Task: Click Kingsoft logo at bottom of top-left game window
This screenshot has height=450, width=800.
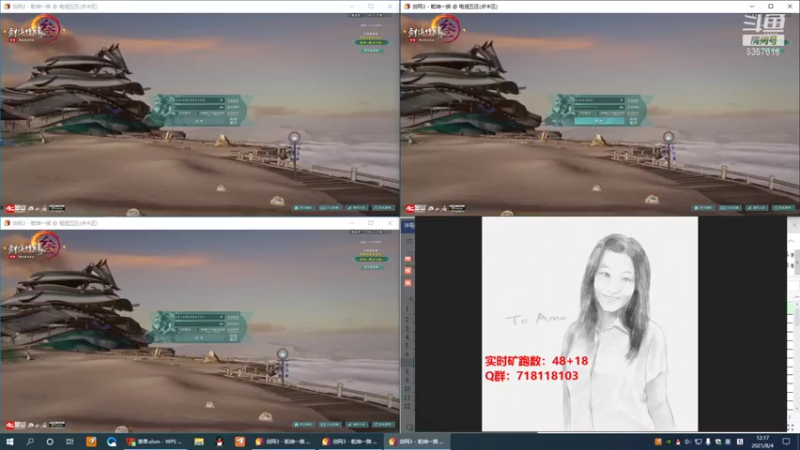Action: (x=16, y=208)
